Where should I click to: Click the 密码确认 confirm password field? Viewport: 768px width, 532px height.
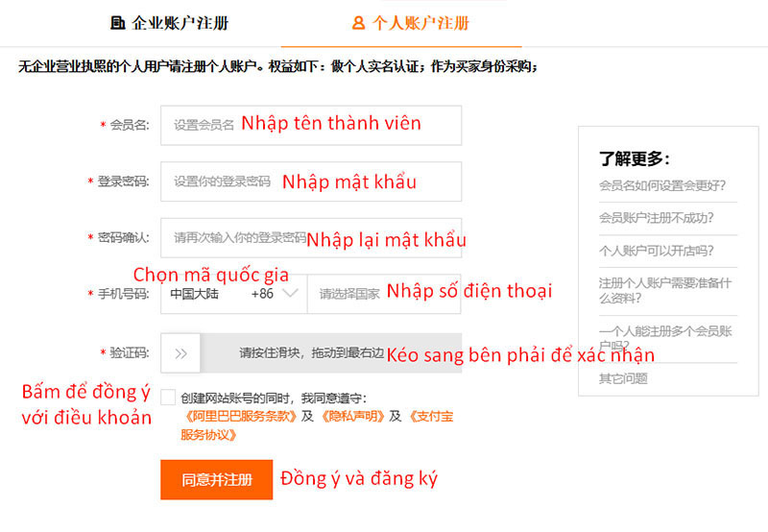point(310,237)
